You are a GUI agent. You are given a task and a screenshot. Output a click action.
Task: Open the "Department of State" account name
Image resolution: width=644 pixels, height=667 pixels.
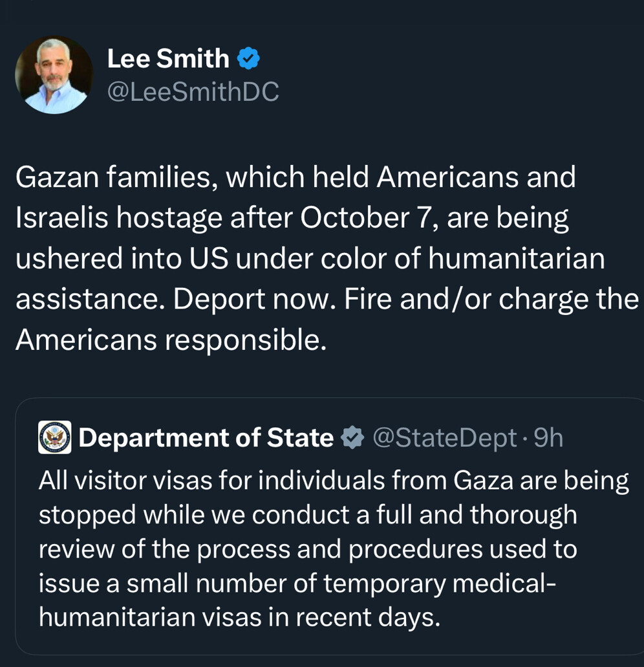coord(206,438)
